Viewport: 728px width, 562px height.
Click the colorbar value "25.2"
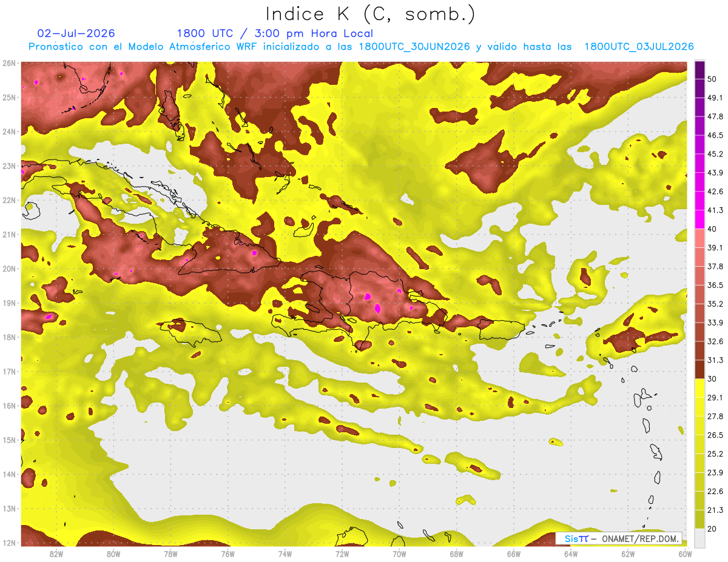(716, 454)
